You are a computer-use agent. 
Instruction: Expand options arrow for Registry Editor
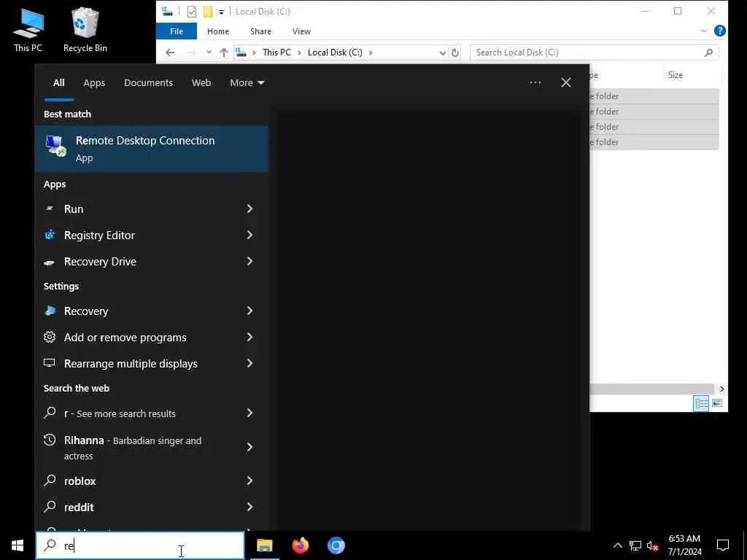(249, 236)
